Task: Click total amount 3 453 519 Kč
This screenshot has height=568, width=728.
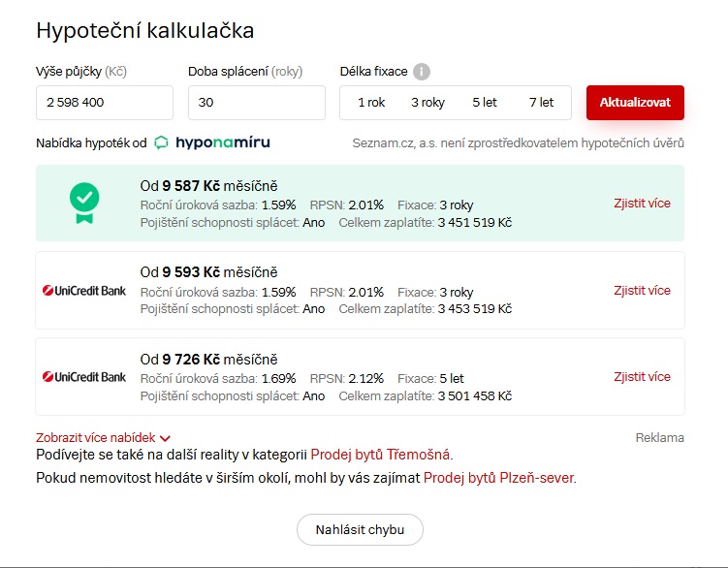Action: 474,309
